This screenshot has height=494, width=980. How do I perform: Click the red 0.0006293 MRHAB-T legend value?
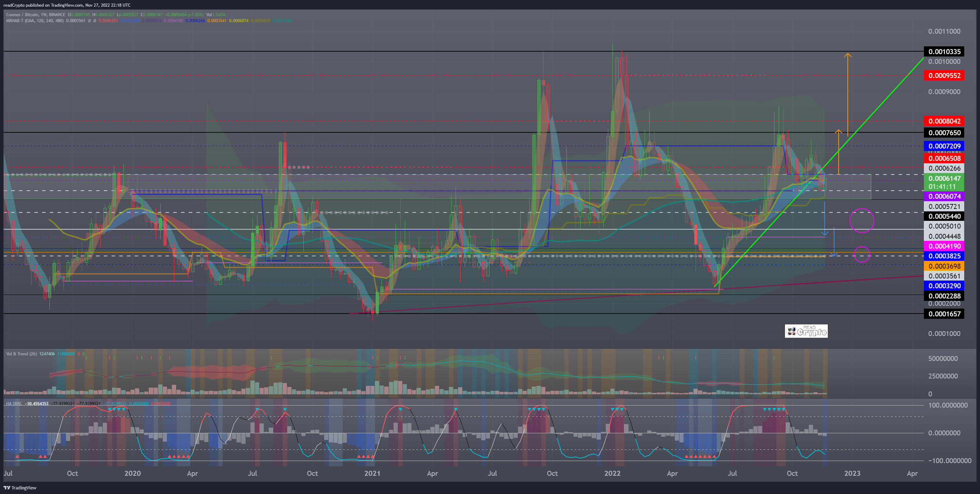click(x=108, y=21)
